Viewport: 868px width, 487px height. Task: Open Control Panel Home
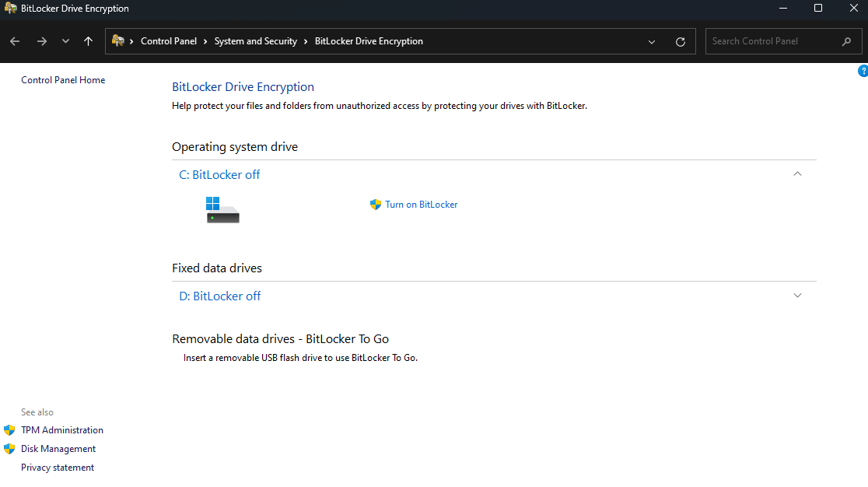pos(63,80)
